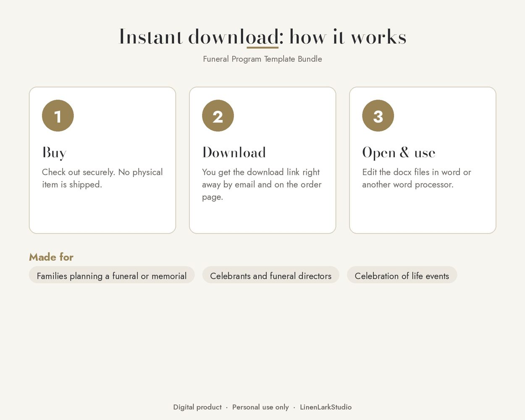Click the 'LinenLarkStudio' footer name
Image resolution: width=525 pixels, height=420 pixels.
[326, 407]
